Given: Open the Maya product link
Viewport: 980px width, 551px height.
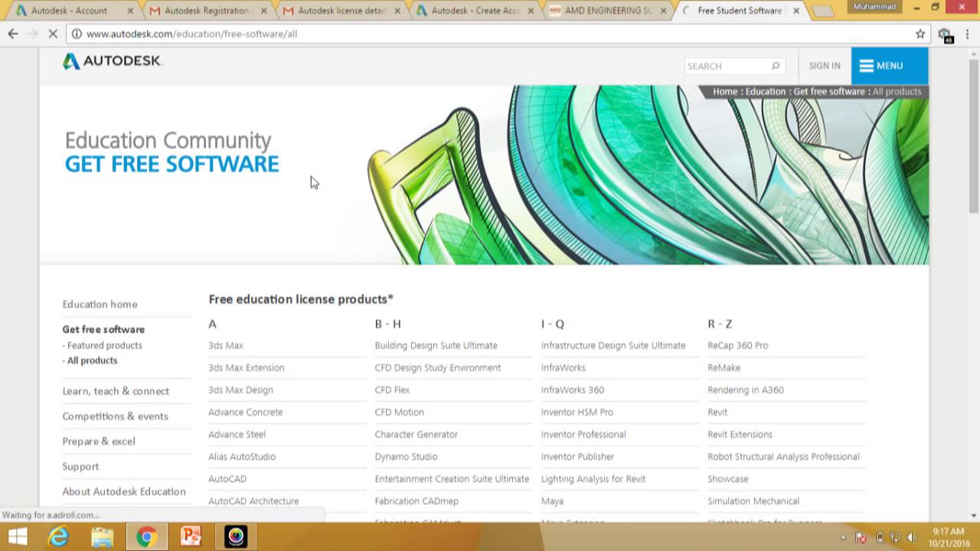Looking at the screenshot, I should coord(552,500).
